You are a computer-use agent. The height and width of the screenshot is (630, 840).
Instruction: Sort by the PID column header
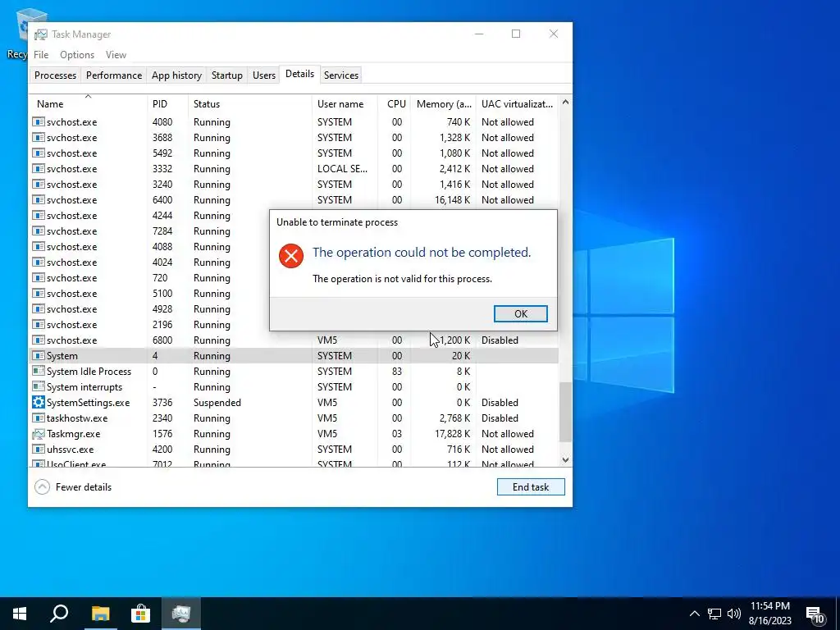(167, 104)
